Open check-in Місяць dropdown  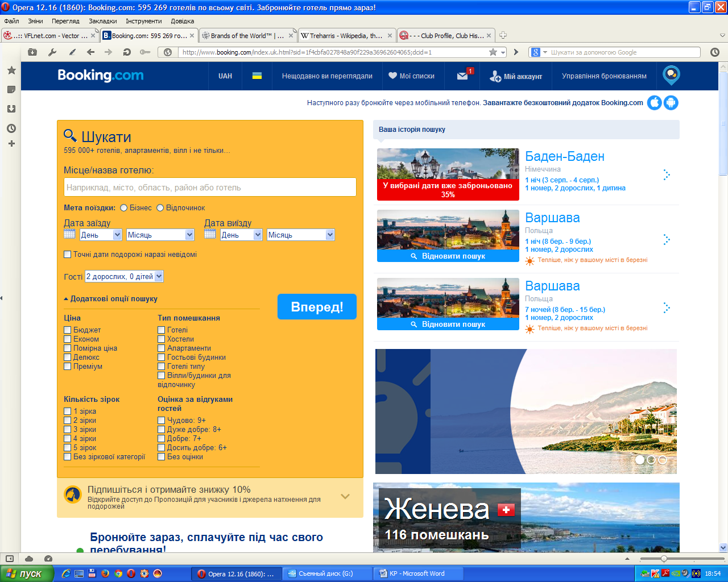click(x=160, y=235)
